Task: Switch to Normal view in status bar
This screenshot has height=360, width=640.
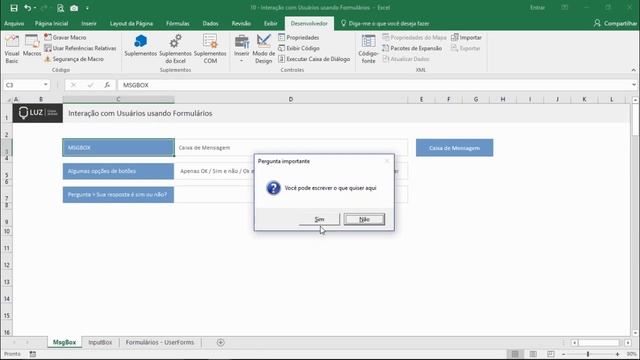Action: pos(515,354)
